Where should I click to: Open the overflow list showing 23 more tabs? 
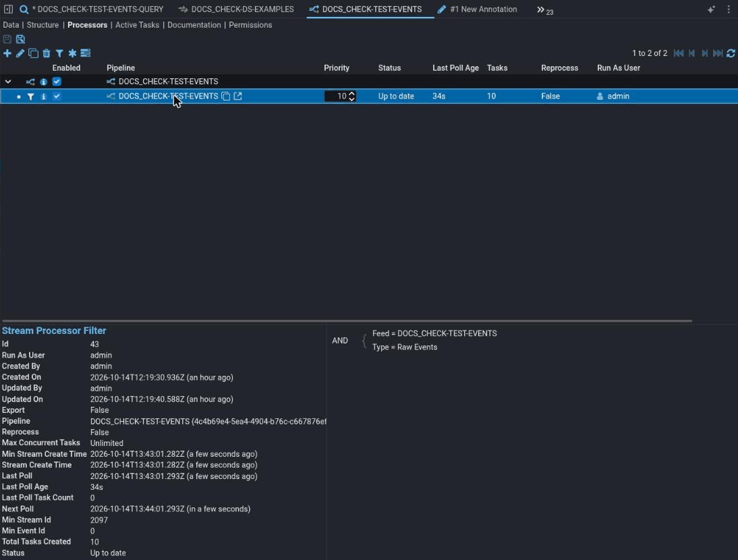tap(544, 10)
